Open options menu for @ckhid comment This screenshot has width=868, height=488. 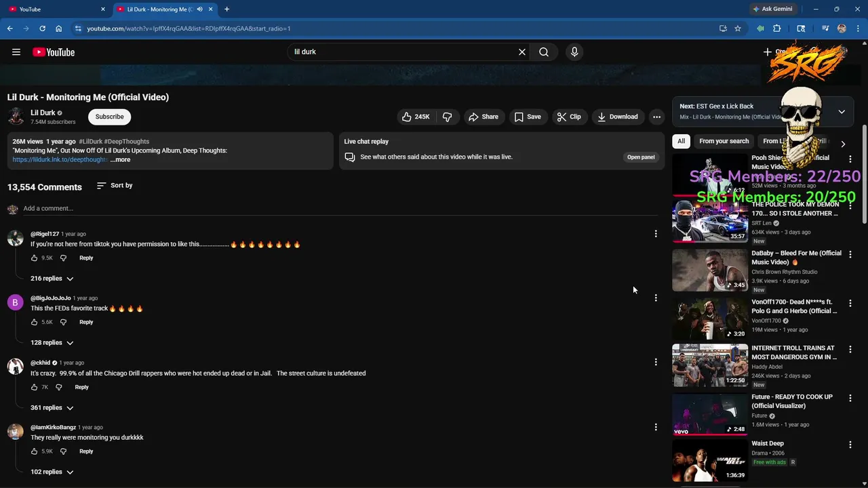(x=656, y=363)
